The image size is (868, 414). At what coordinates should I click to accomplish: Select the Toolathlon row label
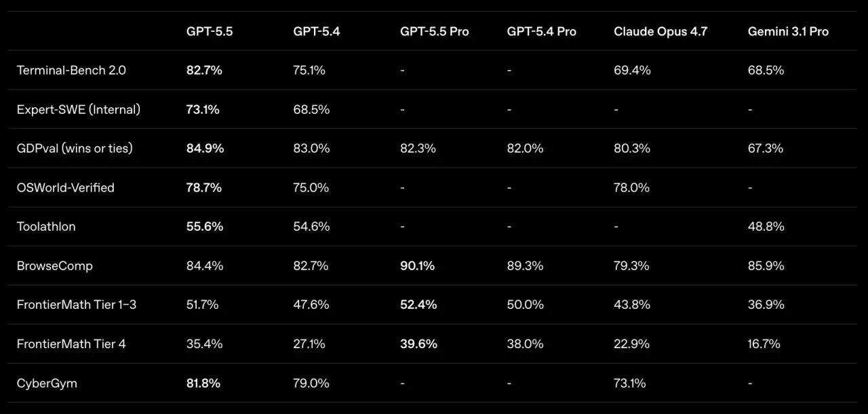[x=46, y=227]
